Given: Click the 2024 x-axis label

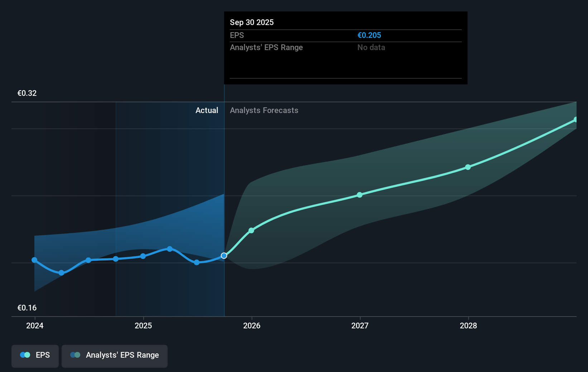Looking at the screenshot, I should pos(35,326).
